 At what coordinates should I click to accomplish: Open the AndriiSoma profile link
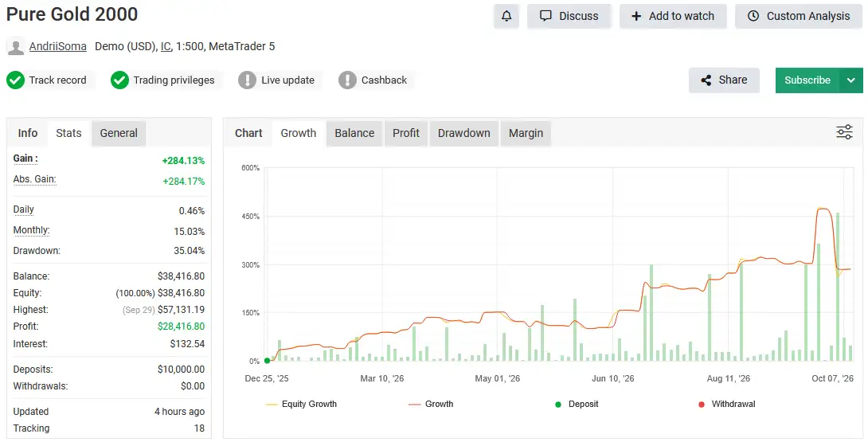(57, 46)
